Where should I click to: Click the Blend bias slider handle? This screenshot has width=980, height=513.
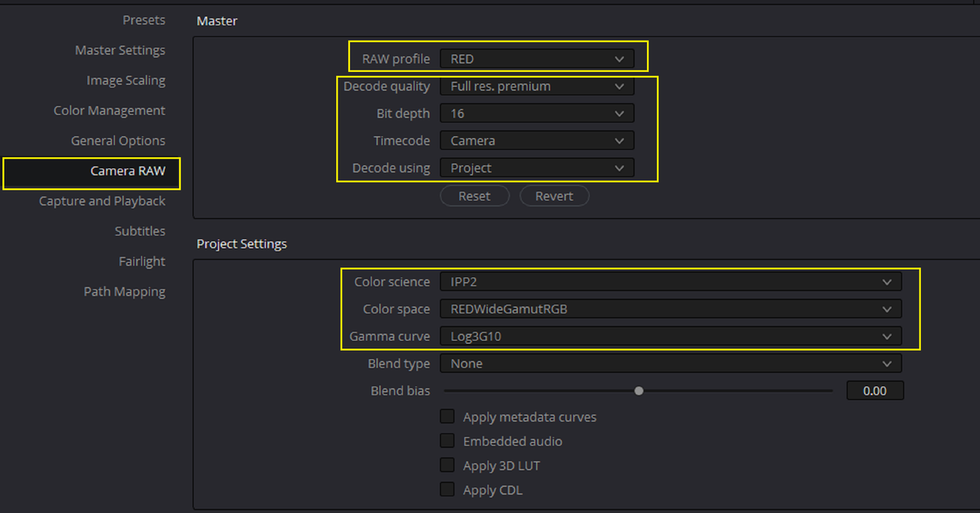[639, 390]
